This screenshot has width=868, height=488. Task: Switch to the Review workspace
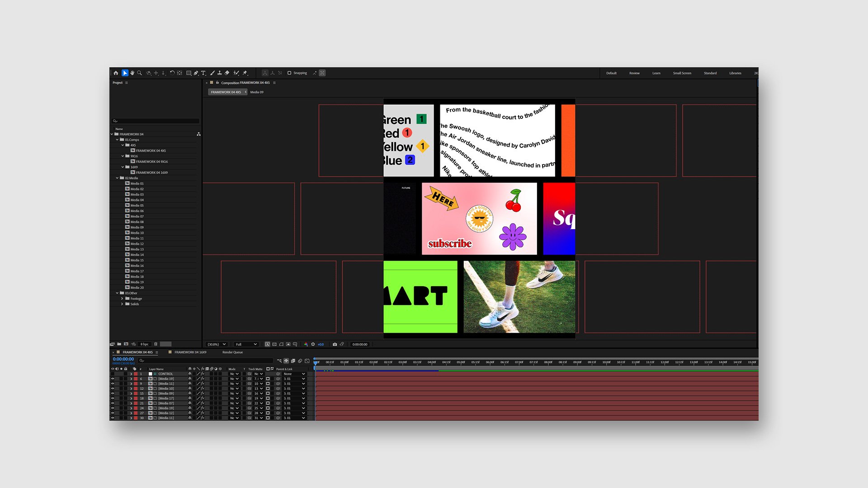634,73
